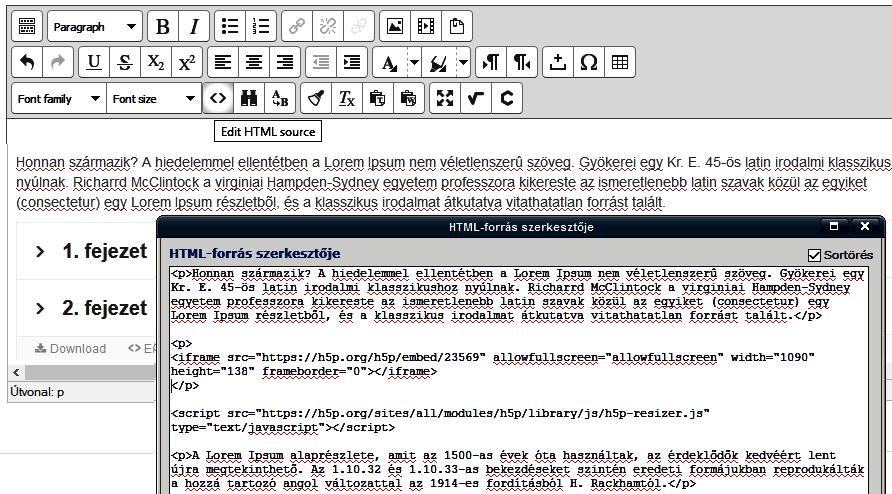Set left-to-right text direction

(491, 62)
